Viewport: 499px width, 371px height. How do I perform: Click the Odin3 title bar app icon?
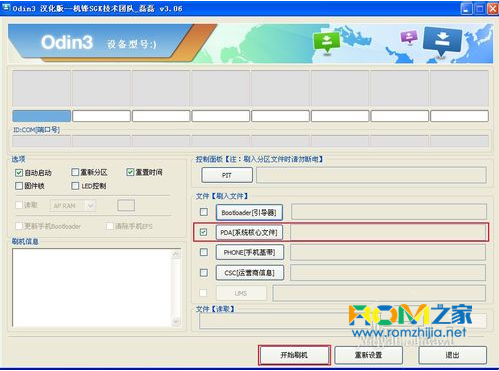pyautogui.click(x=6, y=7)
